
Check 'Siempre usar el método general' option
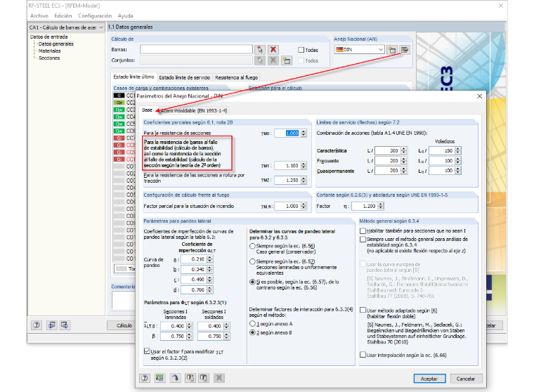pos(363,240)
